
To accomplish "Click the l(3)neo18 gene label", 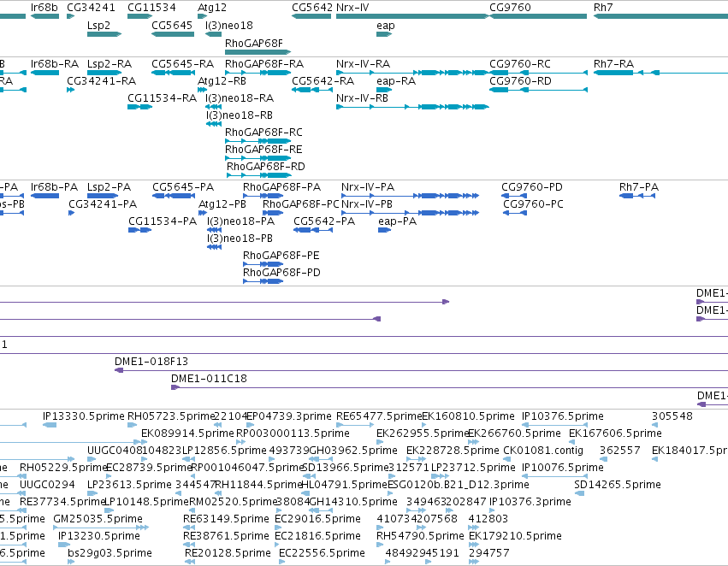I will click(229, 25).
